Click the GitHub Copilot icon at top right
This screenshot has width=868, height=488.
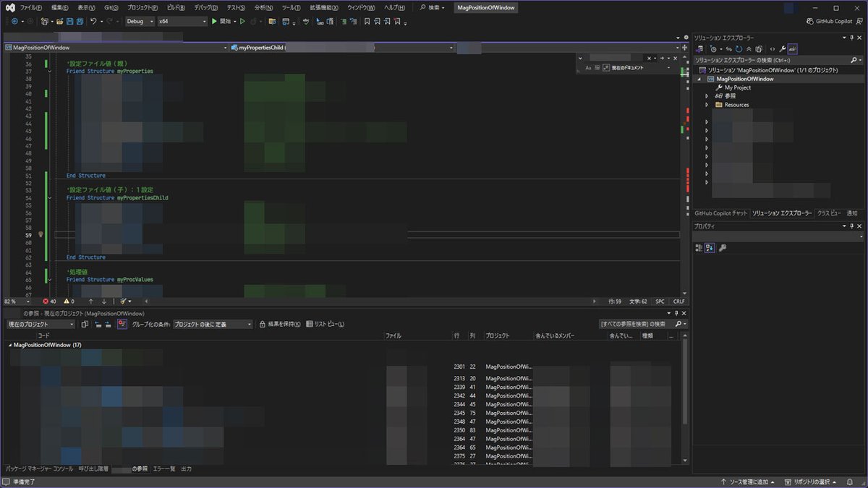[810, 22]
